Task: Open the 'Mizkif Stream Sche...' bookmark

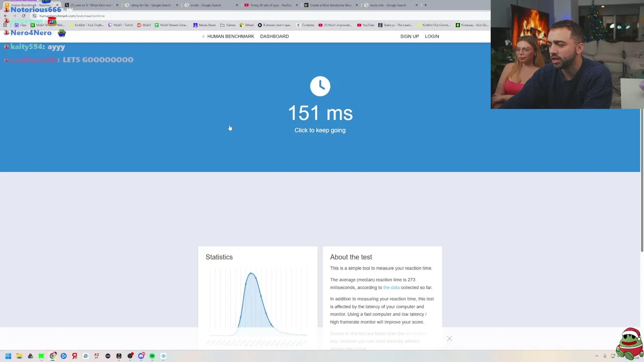Action: click(171, 25)
